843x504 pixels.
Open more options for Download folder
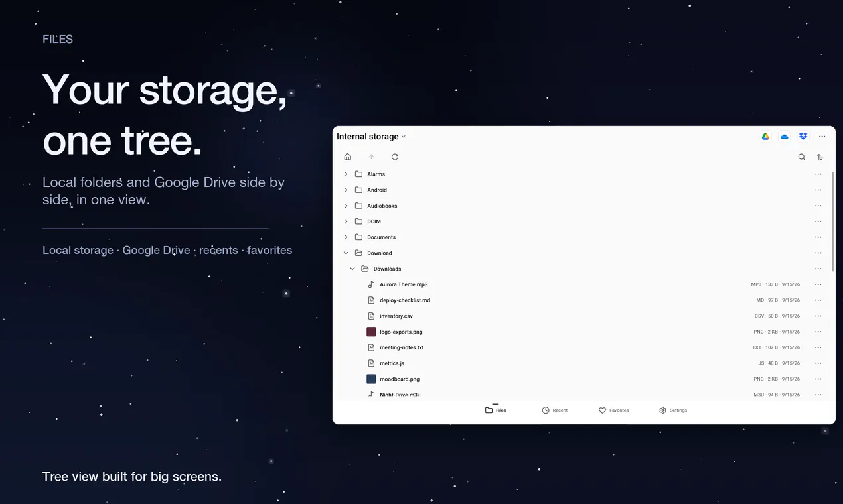click(818, 253)
